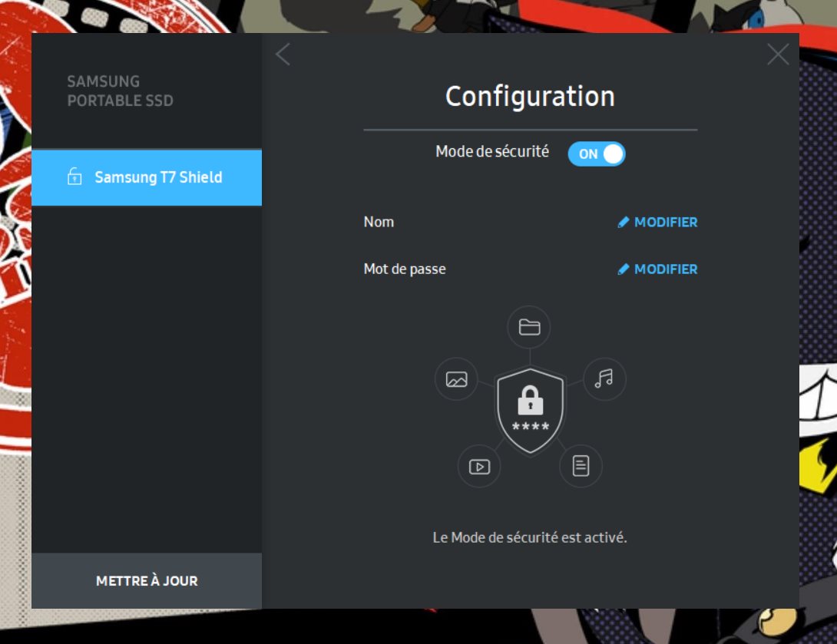This screenshot has width=837, height=644.
Task: Select Samsung T7 Shield in the sidebar
Action: click(x=147, y=177)
